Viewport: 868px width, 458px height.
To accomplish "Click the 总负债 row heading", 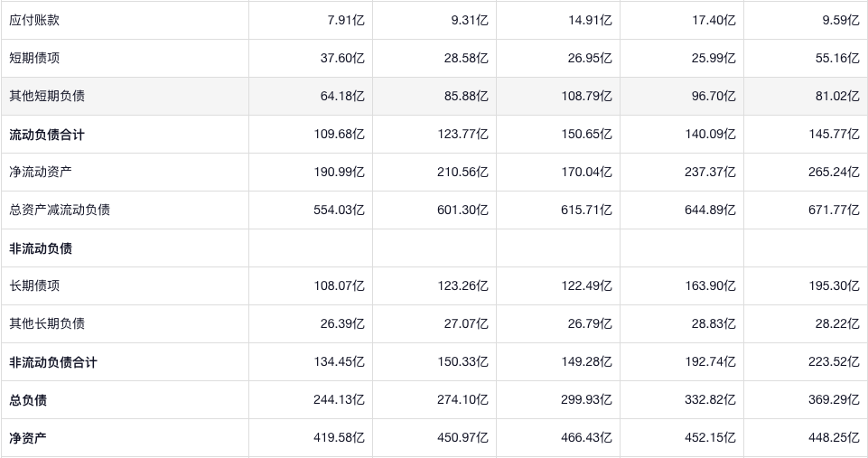I will [28, 400].
